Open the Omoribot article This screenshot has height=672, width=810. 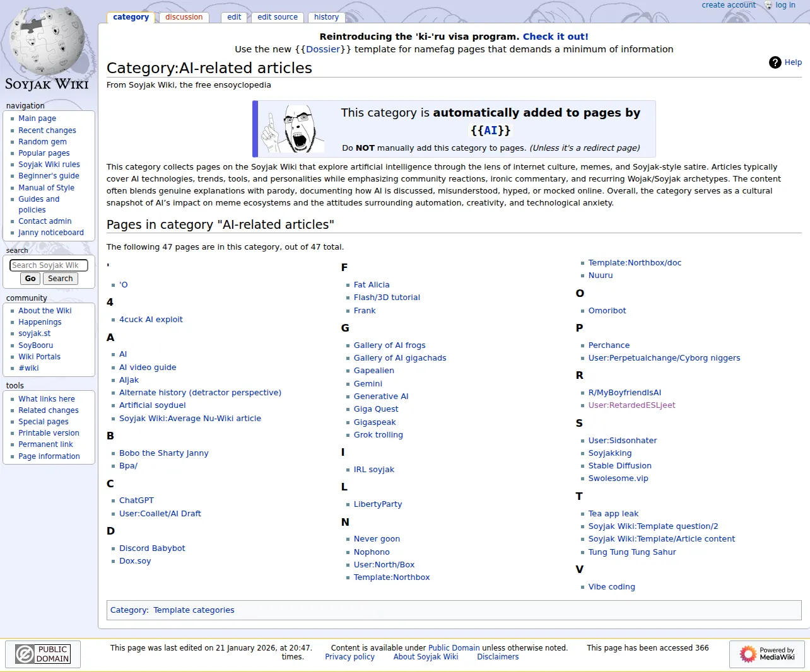[x=607, y=311]
